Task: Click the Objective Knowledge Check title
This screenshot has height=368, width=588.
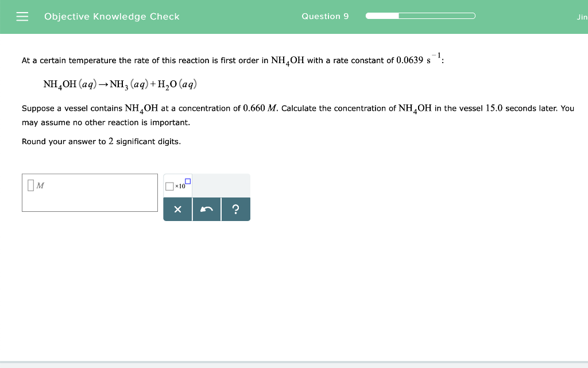Action: pos(111,16)
